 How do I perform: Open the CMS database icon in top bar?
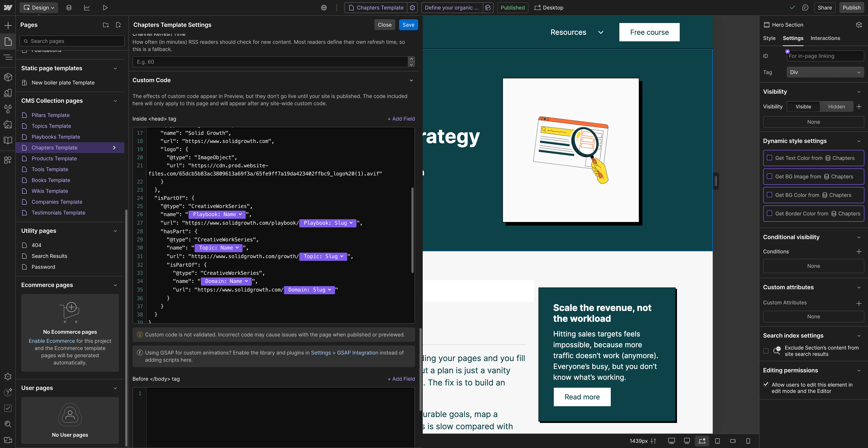[x=69, y=7]
